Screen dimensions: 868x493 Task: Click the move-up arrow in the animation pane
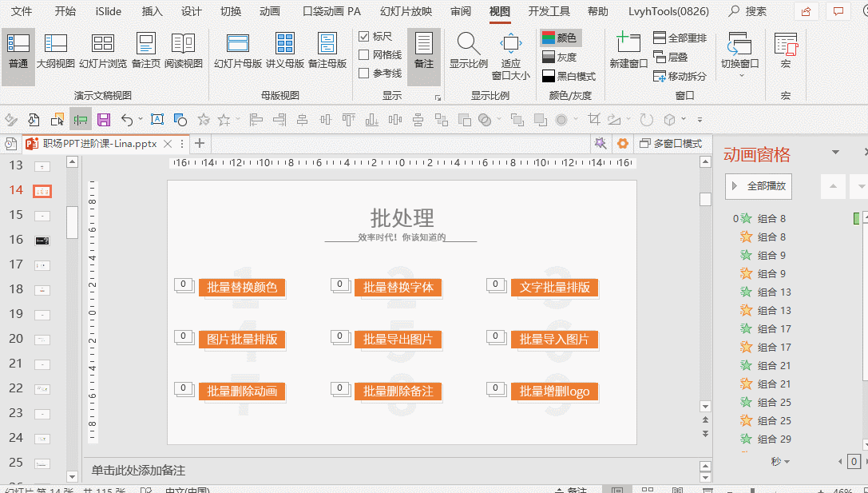833,186
